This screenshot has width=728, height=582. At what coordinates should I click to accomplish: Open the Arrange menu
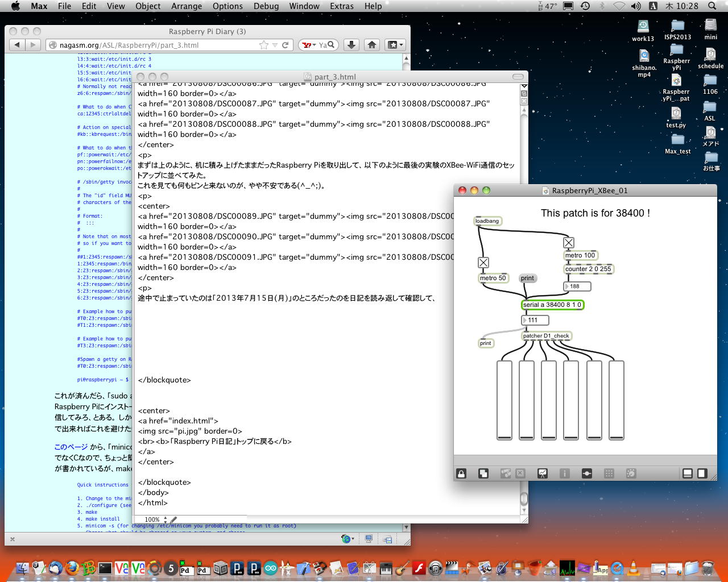click(x=187, y=6)
